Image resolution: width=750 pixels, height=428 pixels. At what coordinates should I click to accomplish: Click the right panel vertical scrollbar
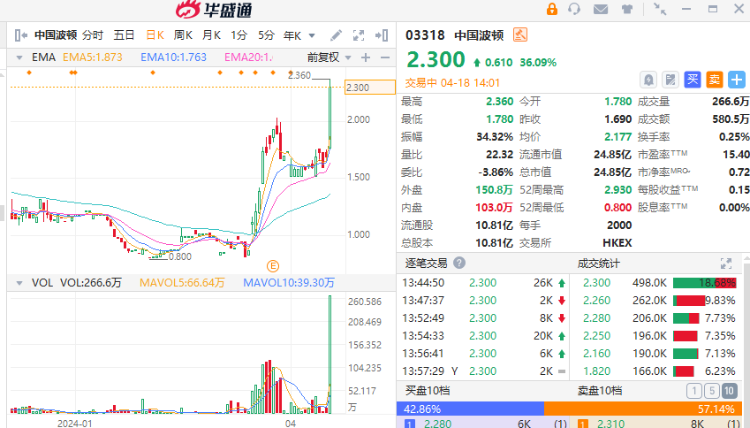point(746,342)
